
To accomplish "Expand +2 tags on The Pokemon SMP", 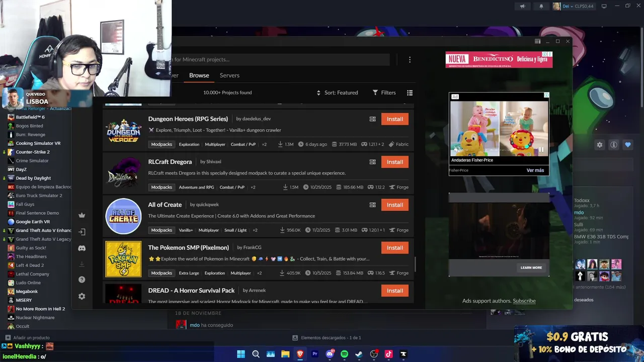I will (x=259, y=273).
